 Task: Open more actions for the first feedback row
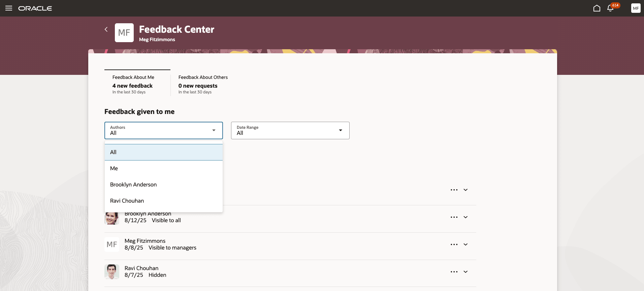454,190
